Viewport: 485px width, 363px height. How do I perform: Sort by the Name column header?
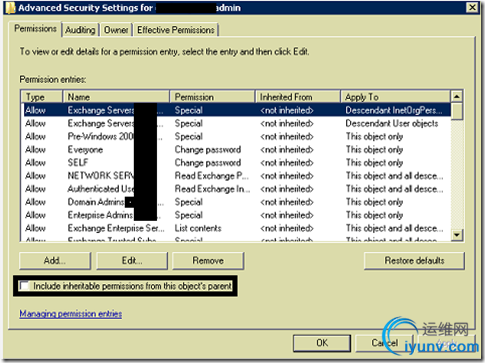point(116,97)
